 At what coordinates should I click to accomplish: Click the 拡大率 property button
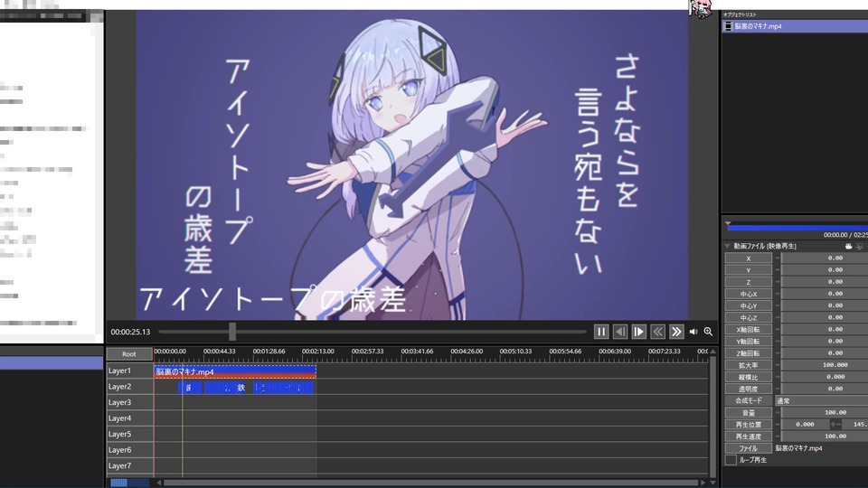749,365
